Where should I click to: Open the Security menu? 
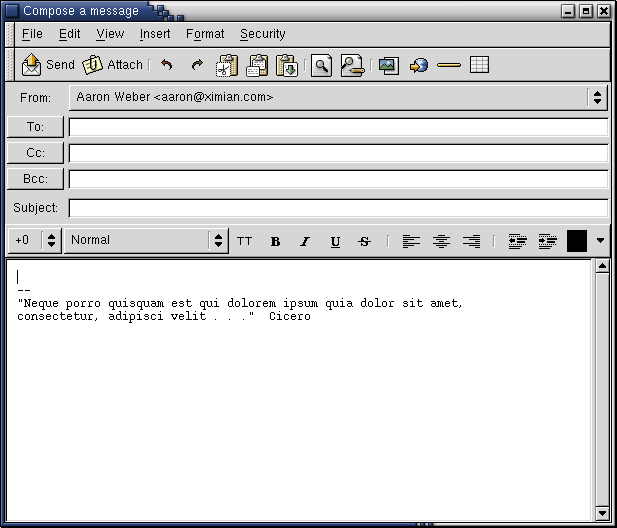point(262,34)
